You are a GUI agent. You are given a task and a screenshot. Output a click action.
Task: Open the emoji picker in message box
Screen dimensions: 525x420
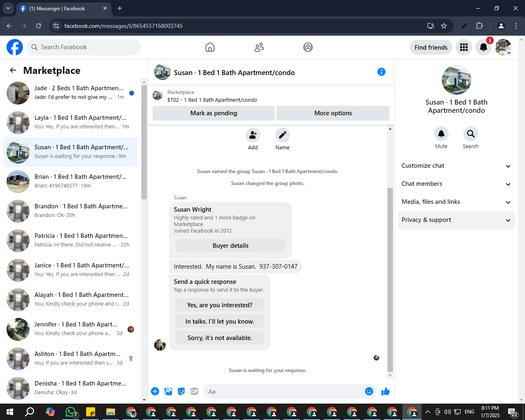tap(369, 391)
